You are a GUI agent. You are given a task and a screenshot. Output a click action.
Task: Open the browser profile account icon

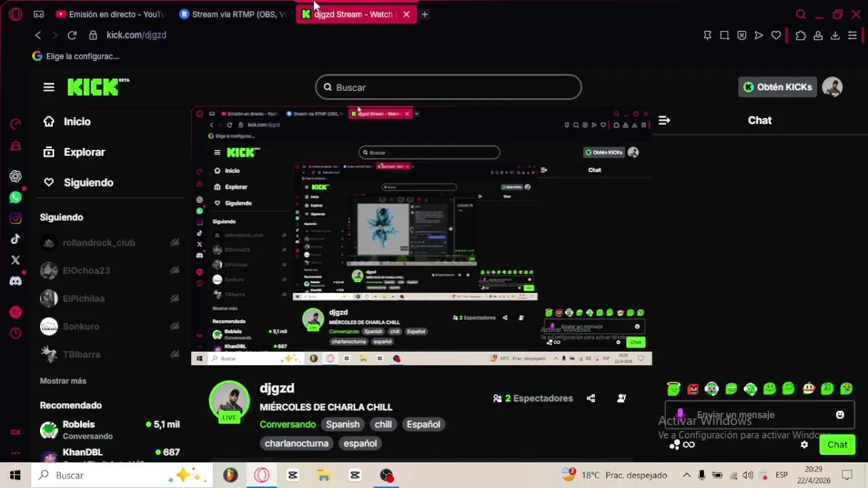[818, 35]
